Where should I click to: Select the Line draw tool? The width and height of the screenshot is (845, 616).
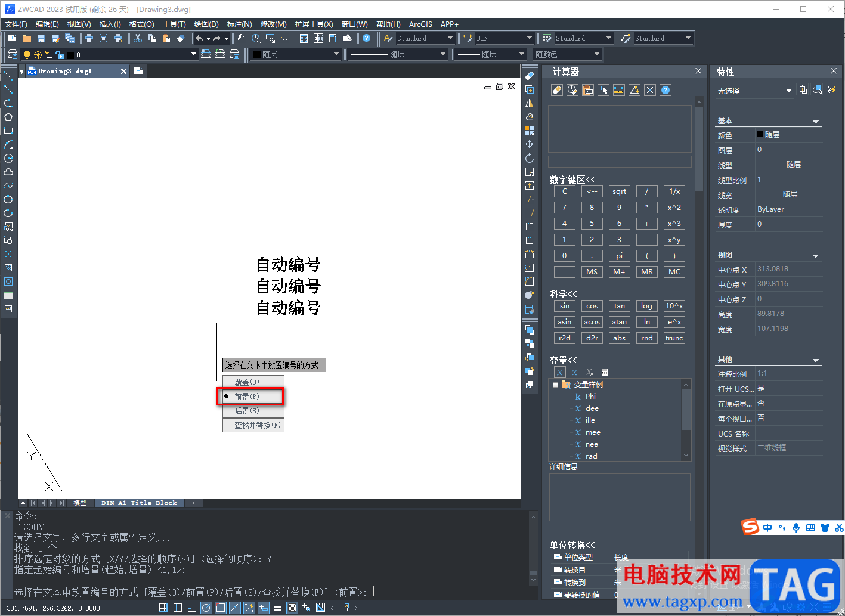coord(8,76)
